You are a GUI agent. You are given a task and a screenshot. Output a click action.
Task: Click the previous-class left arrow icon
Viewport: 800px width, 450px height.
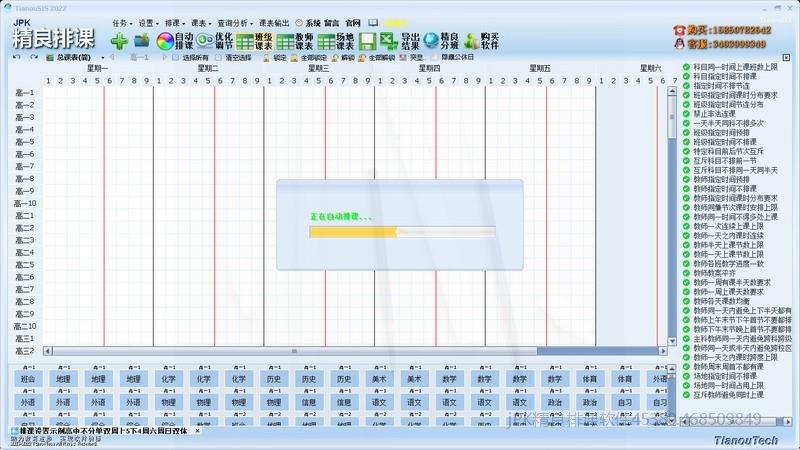pos(112,58)
